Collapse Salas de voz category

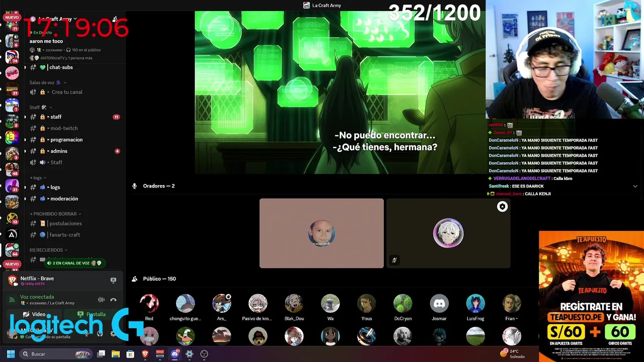[x=48, y=82]
